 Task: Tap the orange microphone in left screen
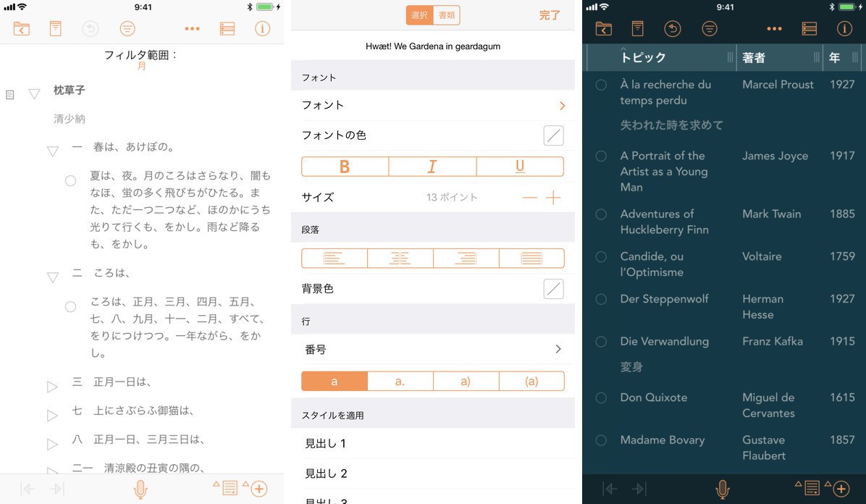pos(140,489)
